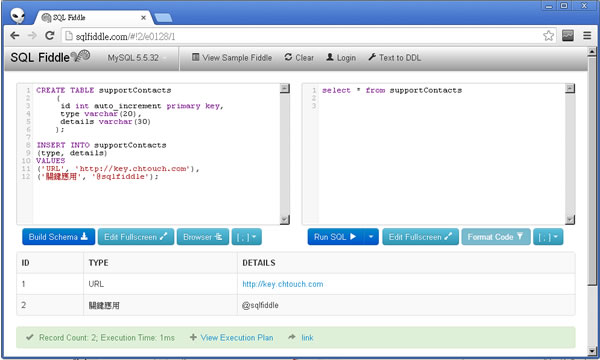The height and width of the screenshot is (360, 600).
Task: Click inside the schema editor CREATE TABLE line
Action: pos(103,90)
